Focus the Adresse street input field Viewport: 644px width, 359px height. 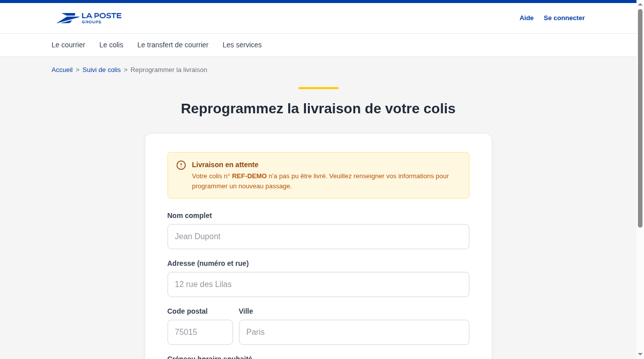point(318,284)
